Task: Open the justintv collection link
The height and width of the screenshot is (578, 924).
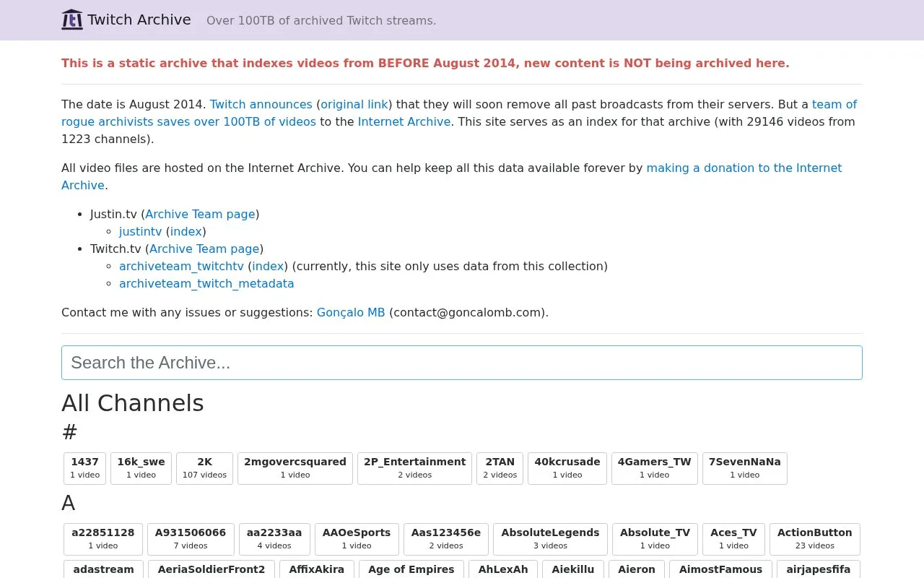Action: 141,231
